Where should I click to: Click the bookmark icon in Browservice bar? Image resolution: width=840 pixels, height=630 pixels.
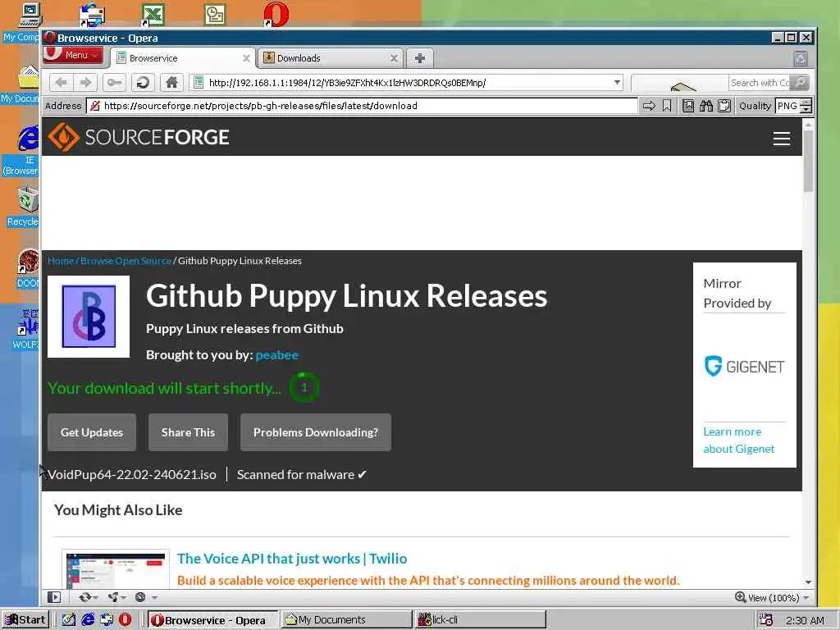[667, 106]
